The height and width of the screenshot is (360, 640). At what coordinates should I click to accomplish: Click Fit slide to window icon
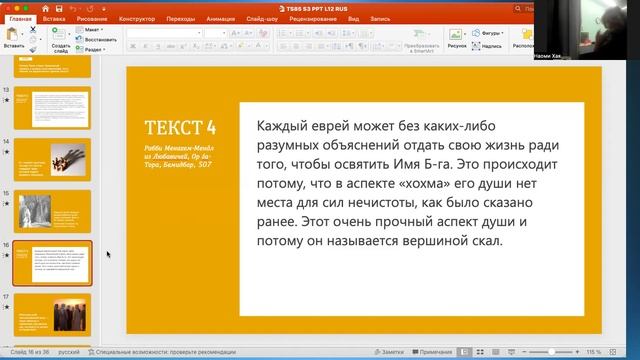point(613,352)
